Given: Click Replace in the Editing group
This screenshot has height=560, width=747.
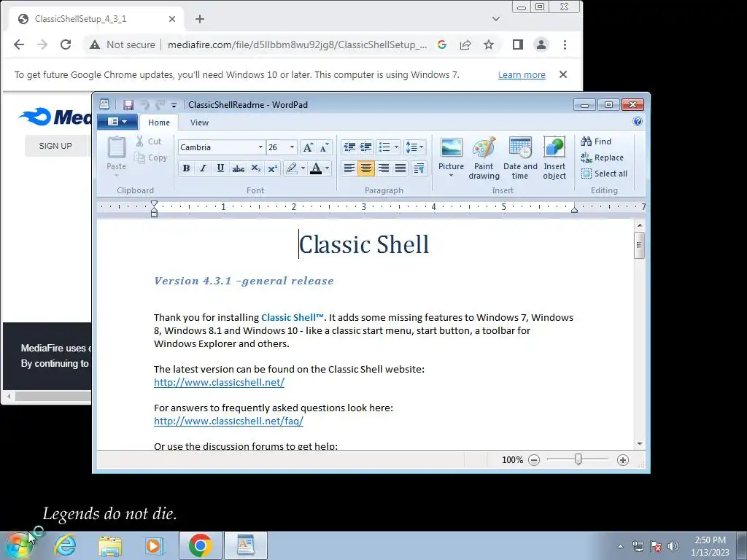Looking at the screenshot, I should pyautogui.click(x=602, y=157).
